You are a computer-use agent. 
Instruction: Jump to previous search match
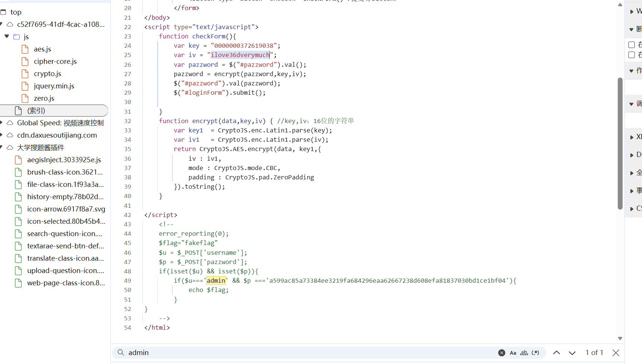tap(557, 353)
